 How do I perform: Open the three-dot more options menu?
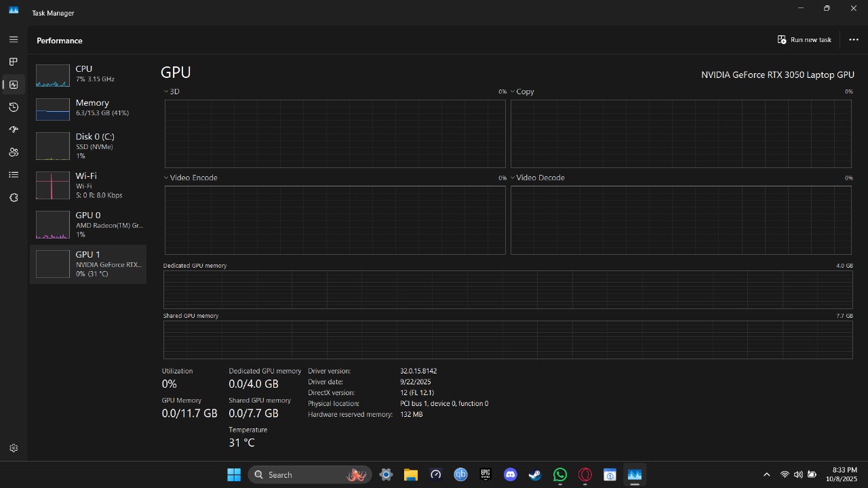click(x=854, y=39)
